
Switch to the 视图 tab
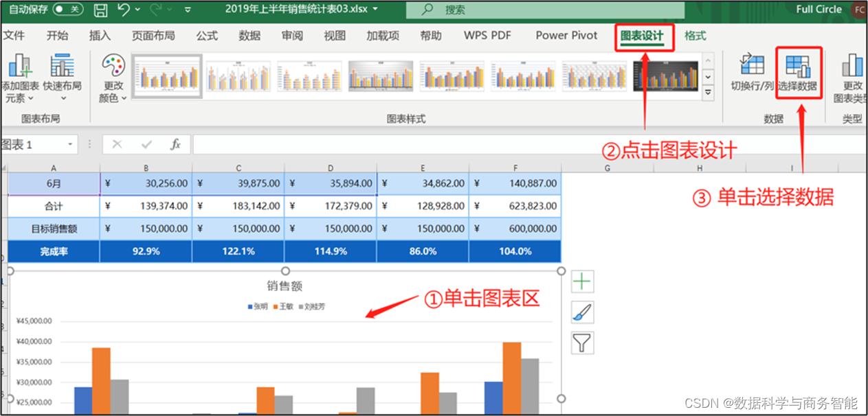335,36
